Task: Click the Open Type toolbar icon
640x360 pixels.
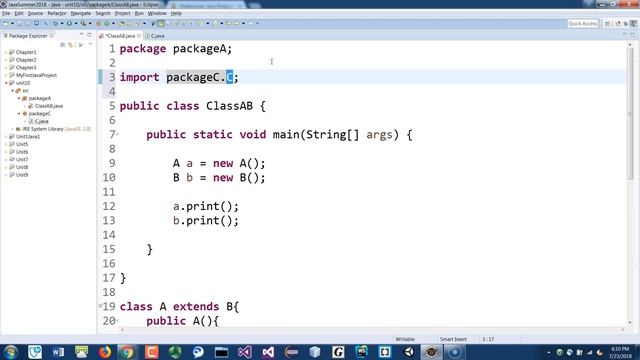Action: click(x=122, y=23)
